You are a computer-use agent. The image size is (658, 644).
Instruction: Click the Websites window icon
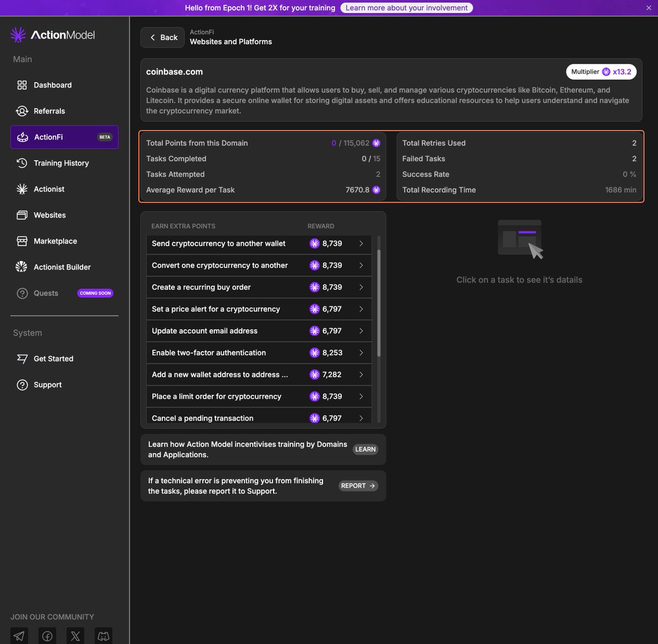[x=22, y=215]
